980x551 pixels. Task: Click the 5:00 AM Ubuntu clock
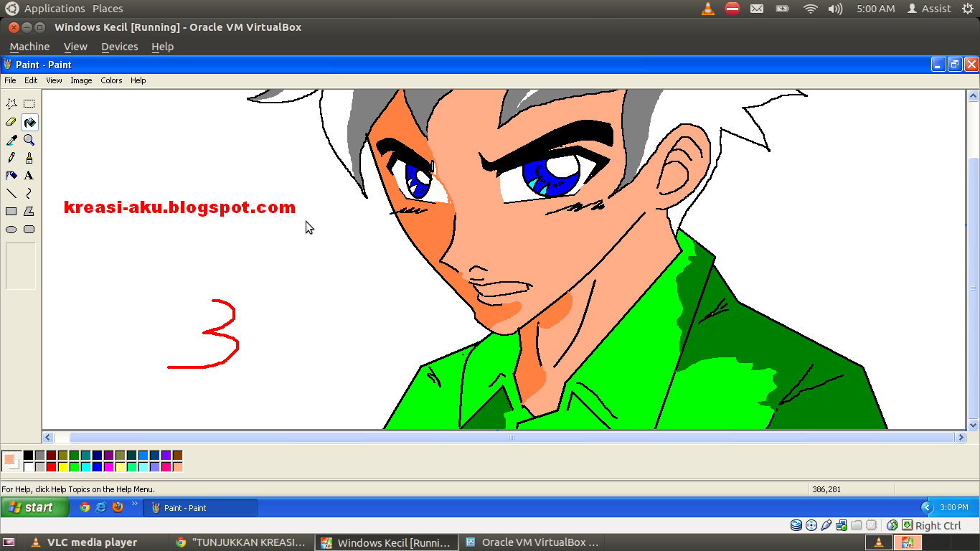[875, 9]
